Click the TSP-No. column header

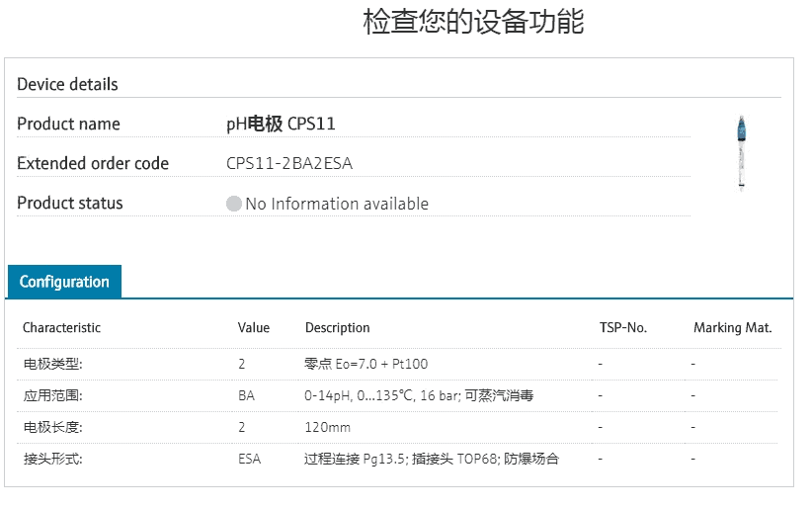(x=622, y=328)
